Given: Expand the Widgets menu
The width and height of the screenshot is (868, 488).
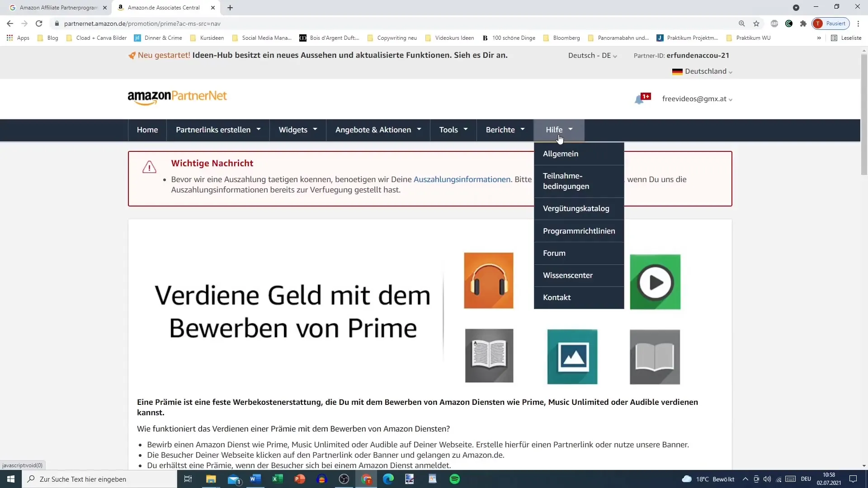Looking at the screenshot, I should [x=298, y=130].
